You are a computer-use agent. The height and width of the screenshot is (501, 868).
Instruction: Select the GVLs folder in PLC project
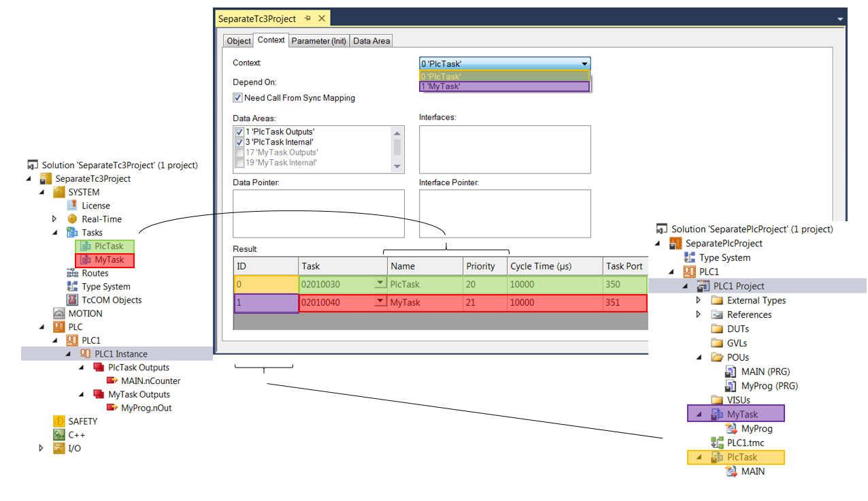pyautogui.click(x=737, y=343)
